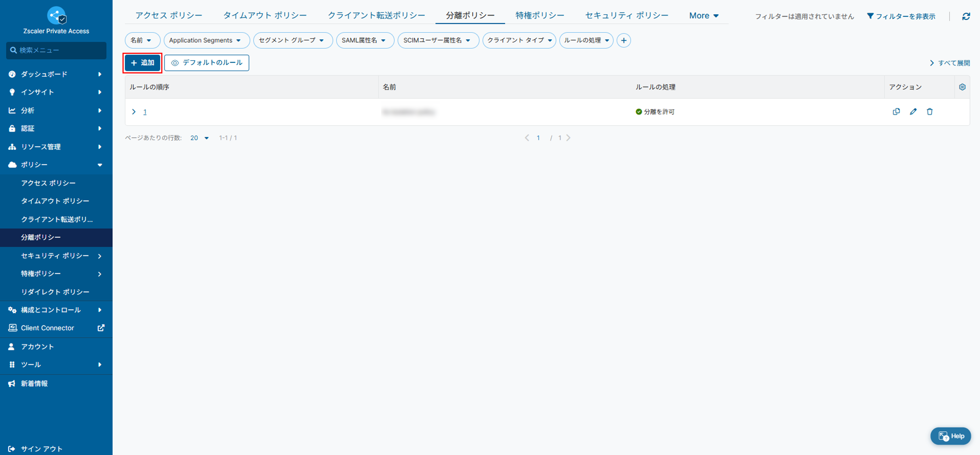Open the table column settings gear

click(x=962, y=87)
